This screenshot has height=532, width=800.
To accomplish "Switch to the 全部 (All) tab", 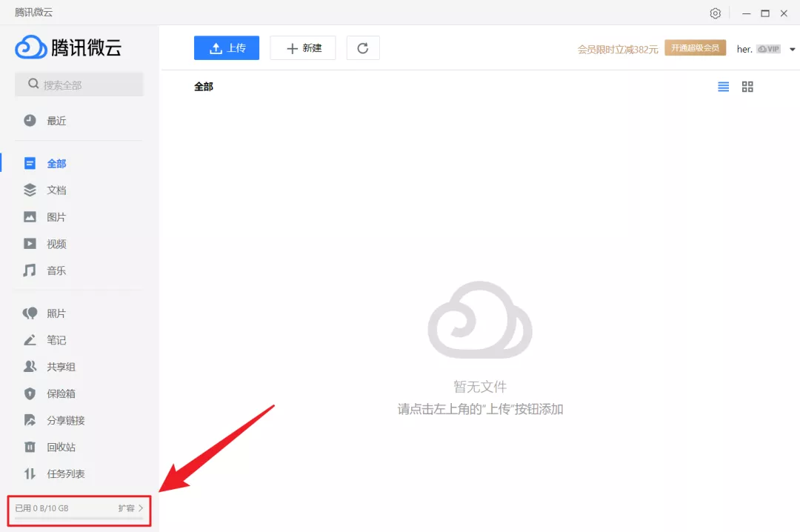I will point(58,163).
